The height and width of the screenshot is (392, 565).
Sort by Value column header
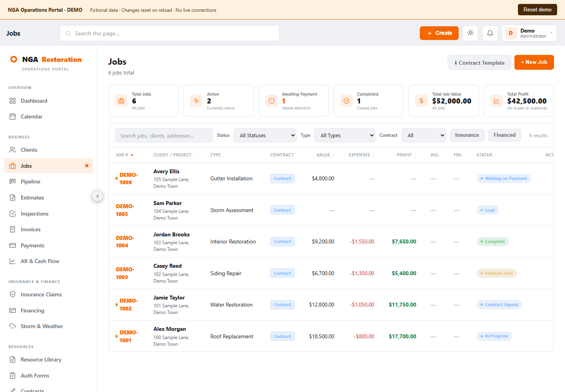pos(325,155)
